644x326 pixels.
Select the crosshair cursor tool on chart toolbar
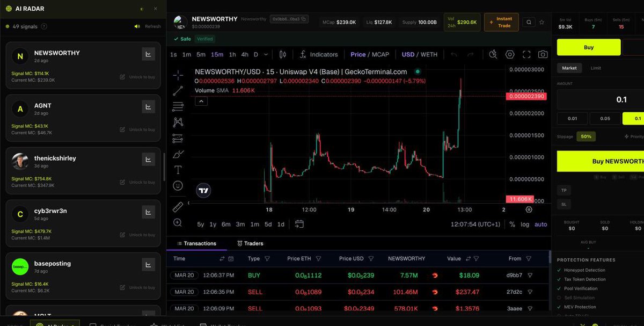point(178,75)
